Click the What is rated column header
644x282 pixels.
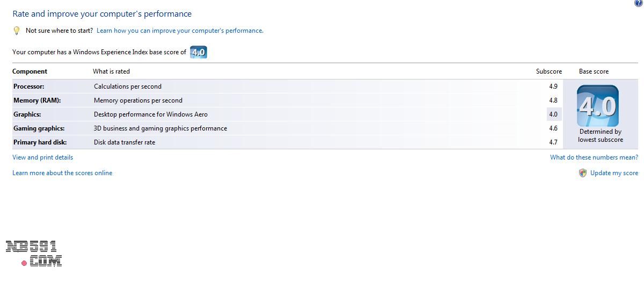pyautogui.click(x=111, y=71)
